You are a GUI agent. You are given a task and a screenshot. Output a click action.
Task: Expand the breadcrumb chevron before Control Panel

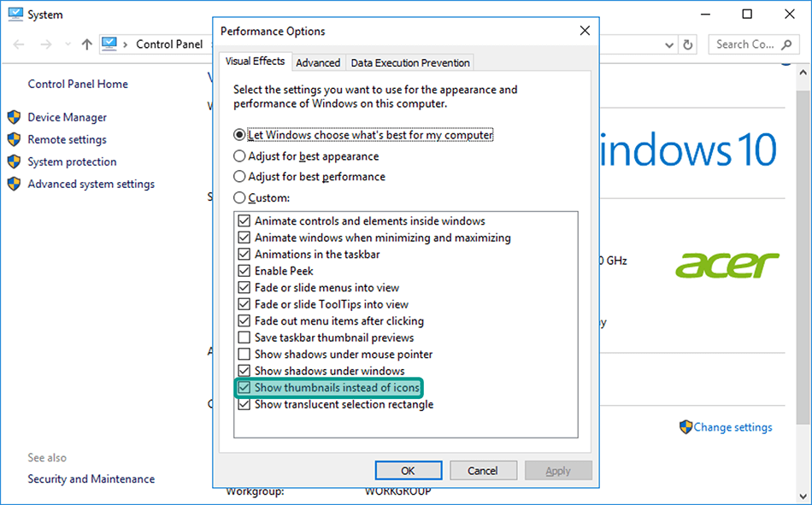pos(126,44)
